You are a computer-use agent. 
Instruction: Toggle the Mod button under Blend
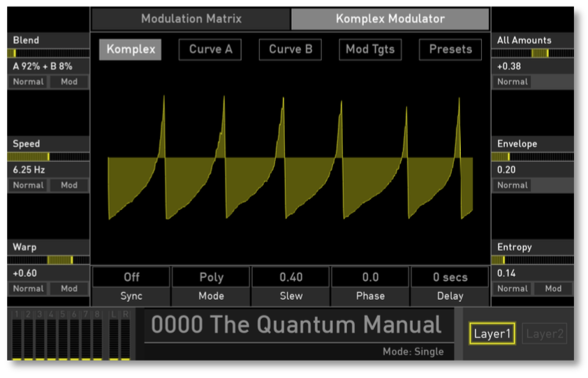point(69,82)
